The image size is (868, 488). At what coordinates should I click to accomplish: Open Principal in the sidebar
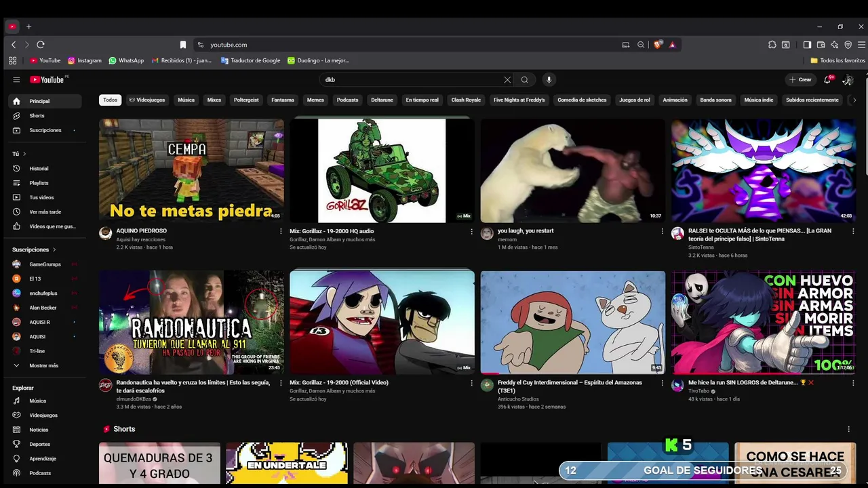pyautogui.click(x=45, y=101)
